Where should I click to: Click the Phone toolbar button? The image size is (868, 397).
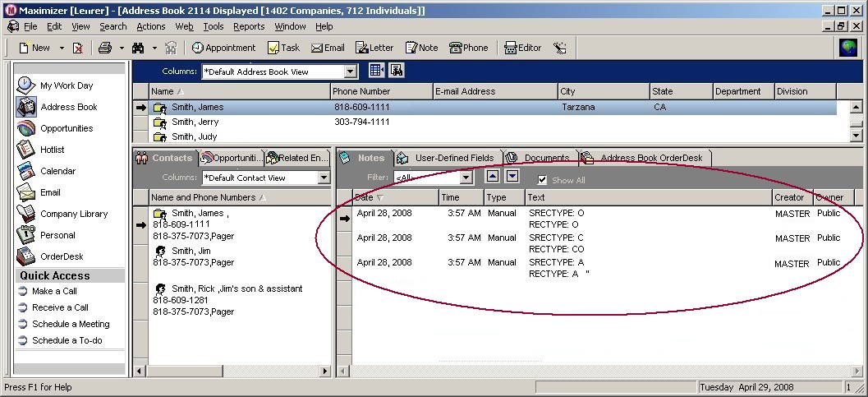click(x=468, y=48)
